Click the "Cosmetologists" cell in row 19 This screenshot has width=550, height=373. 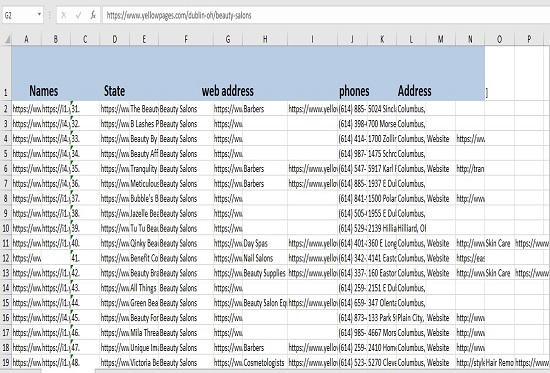coord(265,362)
